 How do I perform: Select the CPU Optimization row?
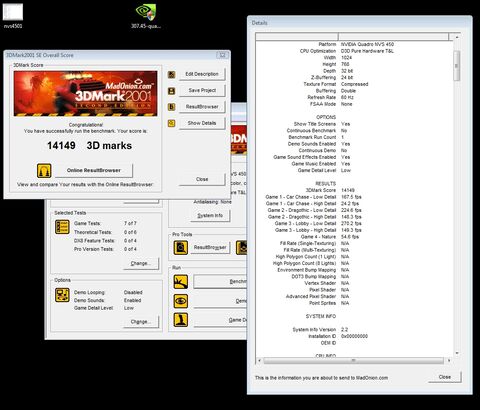354,51
